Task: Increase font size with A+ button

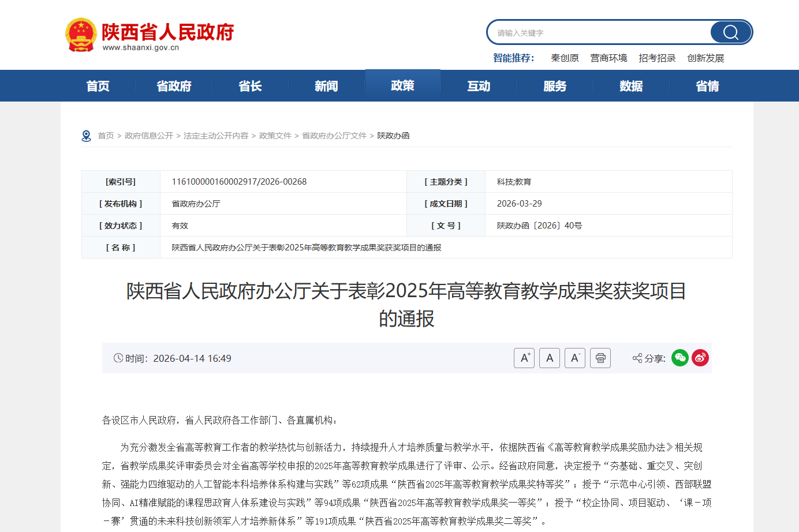Action: (524, 358)
